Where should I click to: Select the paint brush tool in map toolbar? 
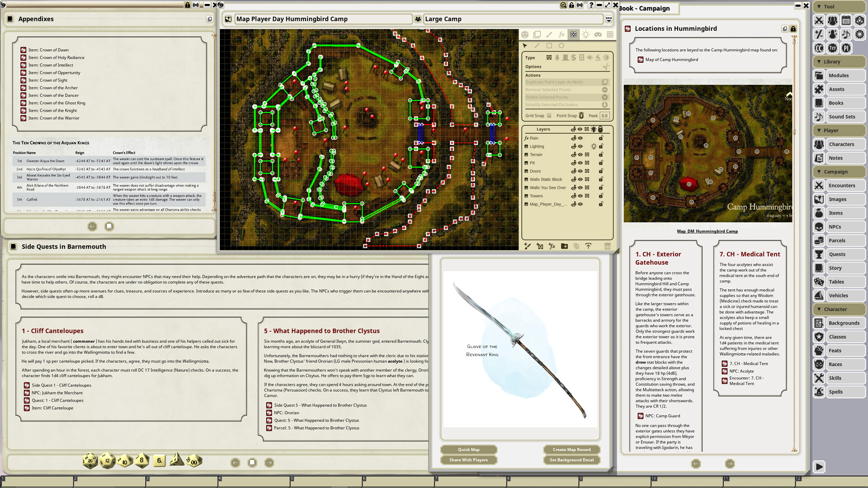pos(549,34)
